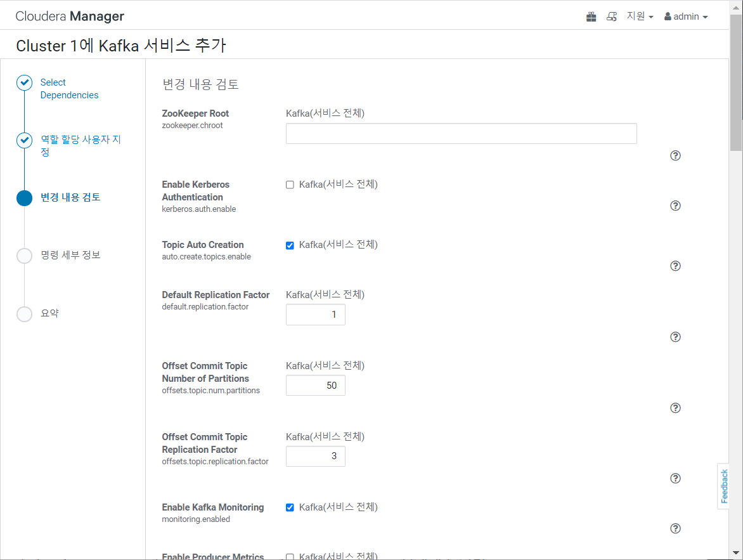Screen dimensions: 743x560
Task: Go to Select Dependencies step
Action: [69, 89]
